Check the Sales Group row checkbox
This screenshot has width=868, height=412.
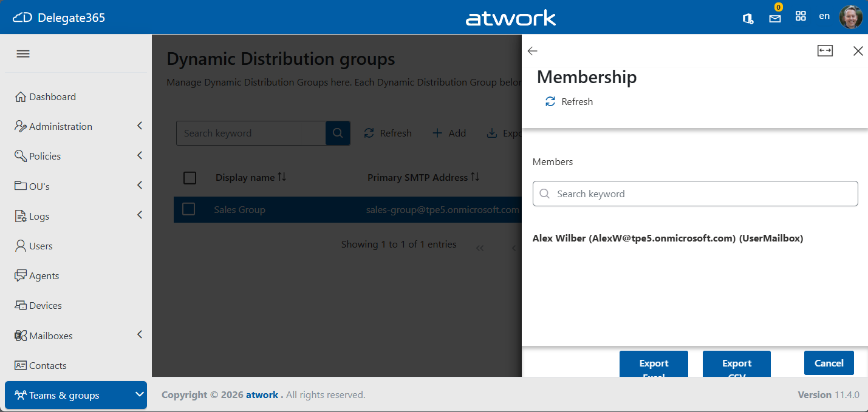tap(188, 209)
